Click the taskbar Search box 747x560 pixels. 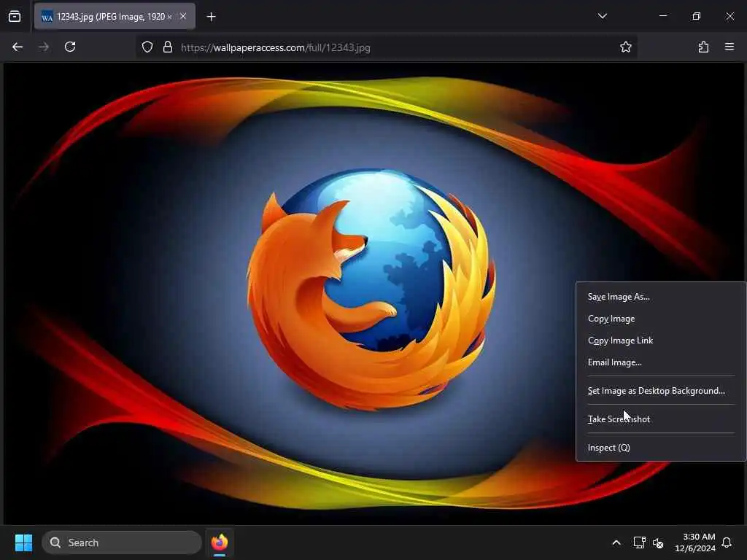coord(122,542)
